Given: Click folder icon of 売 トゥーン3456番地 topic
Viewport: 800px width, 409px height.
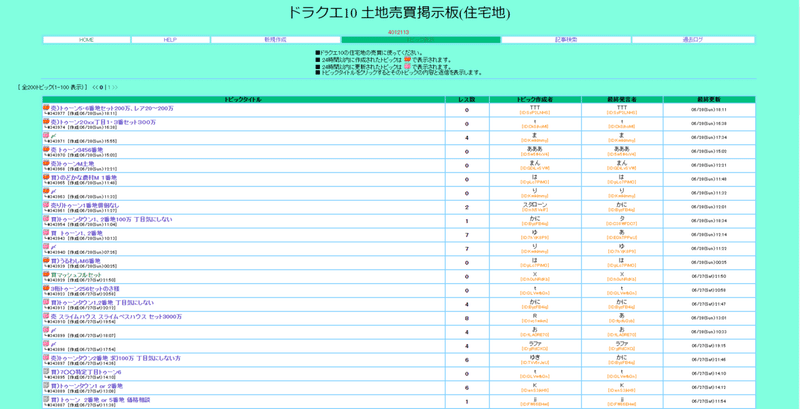Looking at the screenshot, I should (46, 149).
